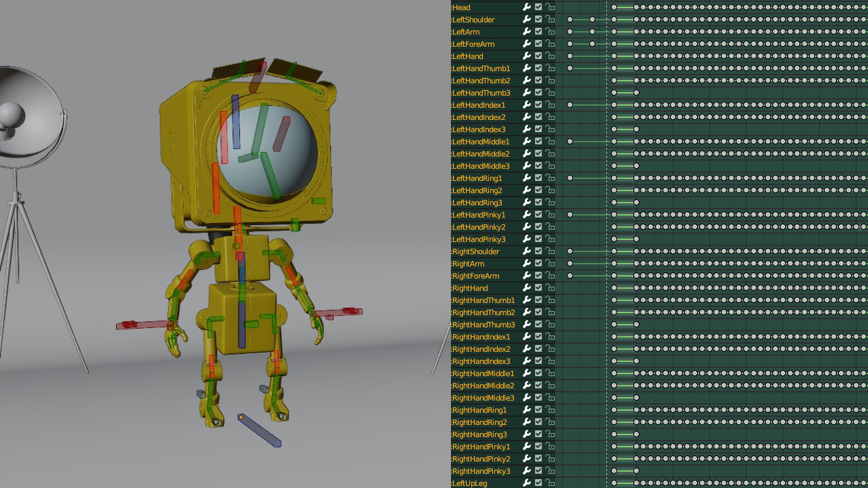The image size is (868, 488).
Task: Toggle checkbox on LeftHandThumb3 row
Action: point(538,92)
